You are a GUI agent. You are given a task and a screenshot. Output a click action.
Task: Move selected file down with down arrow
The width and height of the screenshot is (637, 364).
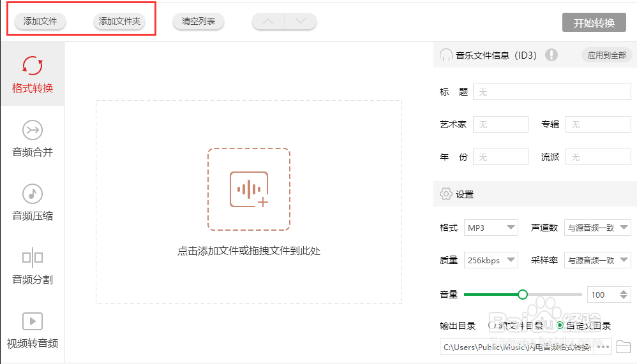[301, 22]
